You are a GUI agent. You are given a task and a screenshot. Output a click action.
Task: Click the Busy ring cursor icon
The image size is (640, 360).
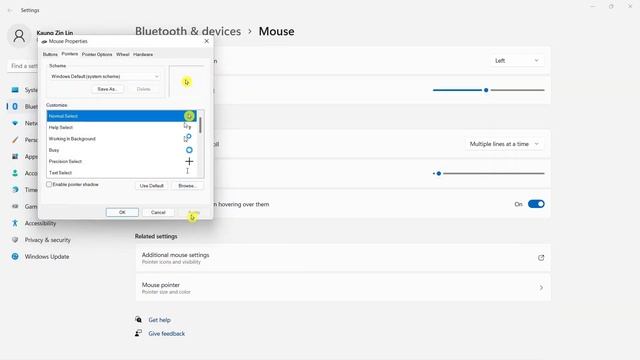click(x=189, y=150)
